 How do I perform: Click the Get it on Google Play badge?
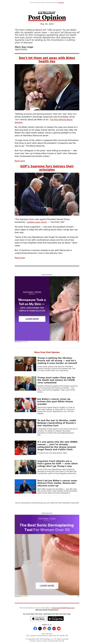tap(56, 619)
